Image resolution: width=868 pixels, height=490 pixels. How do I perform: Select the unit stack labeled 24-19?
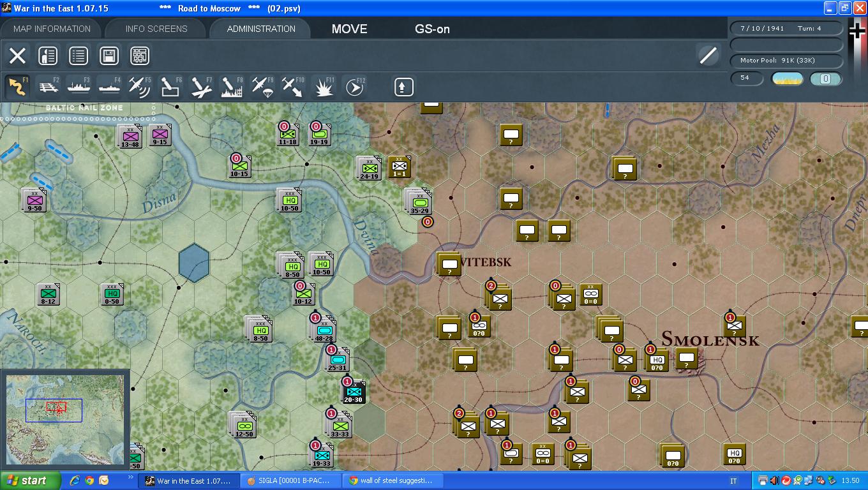[368, 168]
